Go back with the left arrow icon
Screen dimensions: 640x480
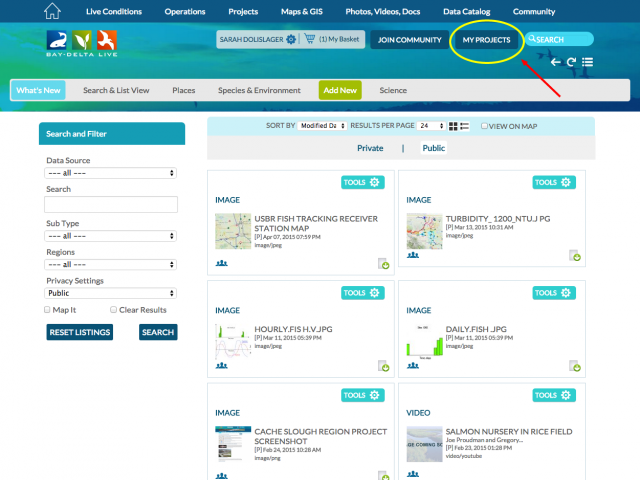coord(555,62)
